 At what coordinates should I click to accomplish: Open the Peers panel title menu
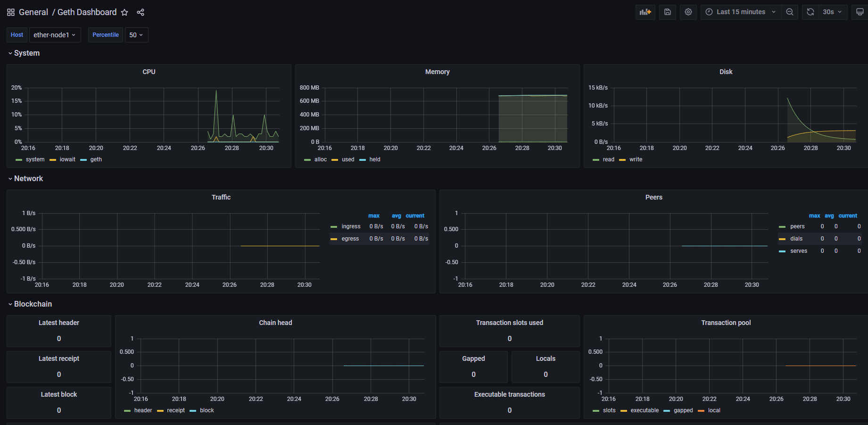tap(654, 197)
